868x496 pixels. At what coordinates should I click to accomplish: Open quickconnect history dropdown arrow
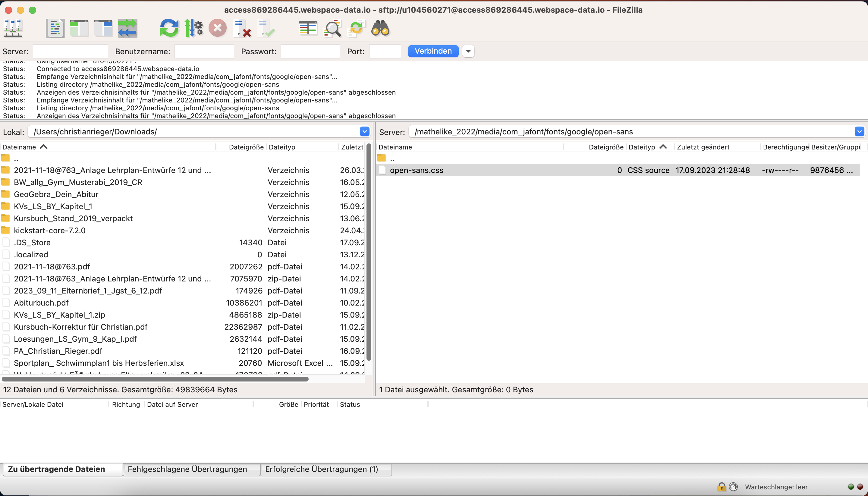[468, 51]
